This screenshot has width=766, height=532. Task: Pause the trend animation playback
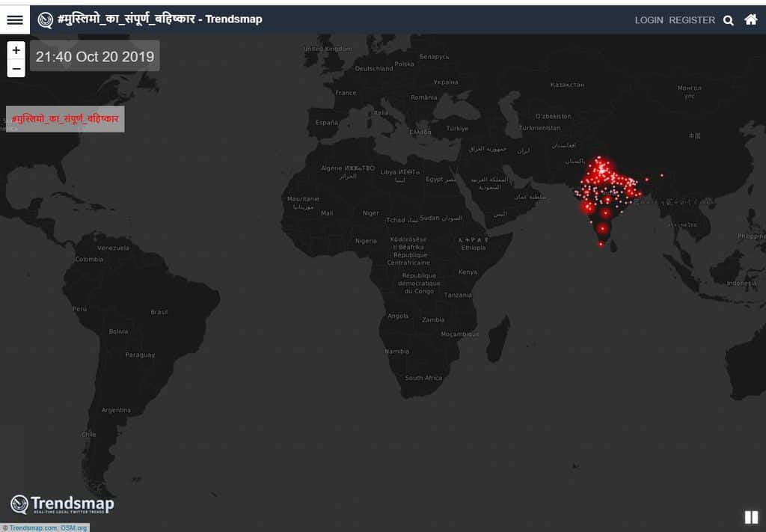point(750,516)
